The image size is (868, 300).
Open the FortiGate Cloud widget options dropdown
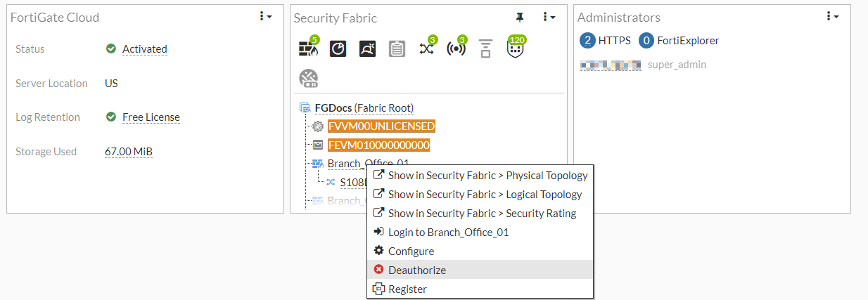click(266, 16)
